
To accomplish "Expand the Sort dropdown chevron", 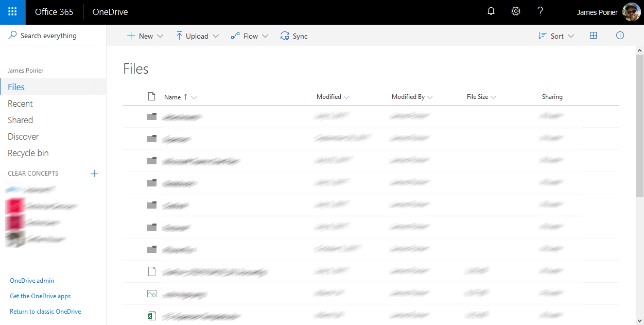I will (571, 36).
